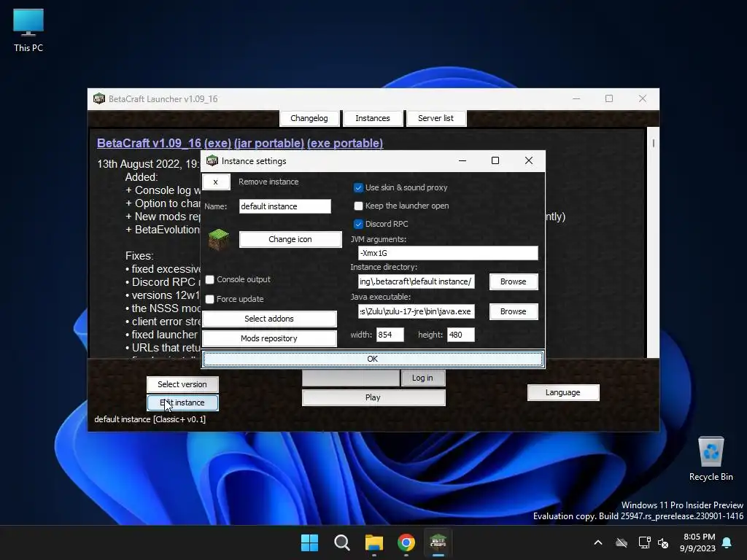Open the Language button
This screenshot has width=747, height=560.
pos(562,392)
